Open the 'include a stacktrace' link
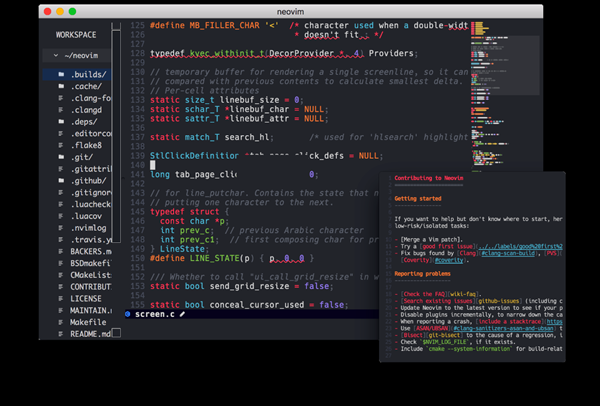The width and height of the screenshot is (600, 406). (508, 321)
